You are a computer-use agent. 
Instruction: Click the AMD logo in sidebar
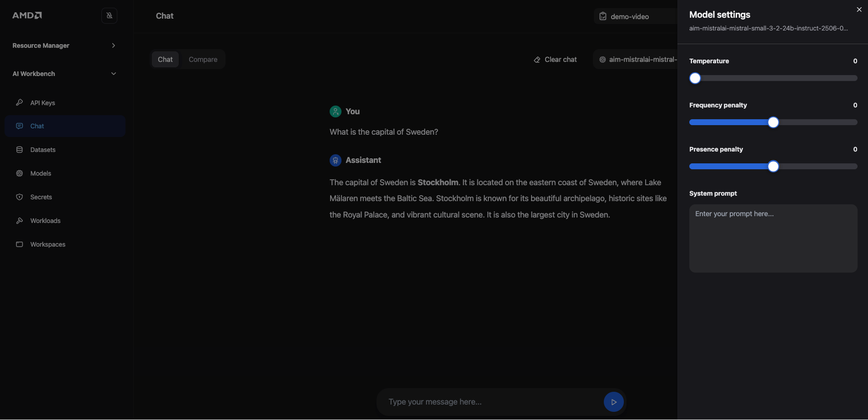coord(27,15)
